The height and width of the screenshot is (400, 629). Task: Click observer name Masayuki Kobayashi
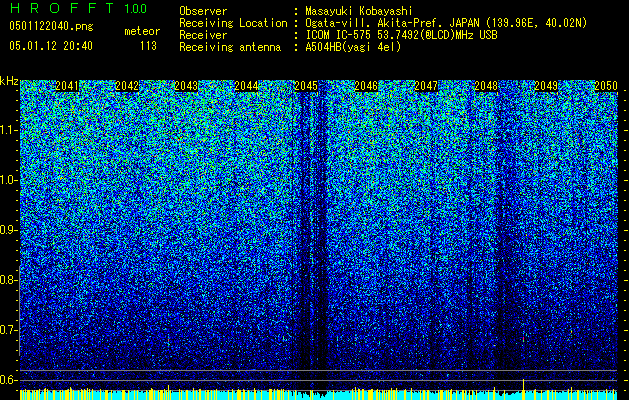click(x=359, y=11)
